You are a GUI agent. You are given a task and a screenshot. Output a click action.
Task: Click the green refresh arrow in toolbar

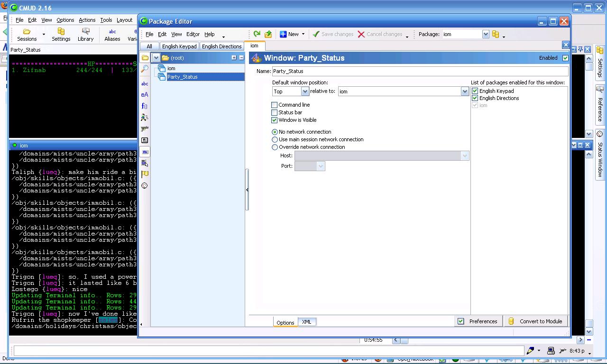click(x=257, y=34)
